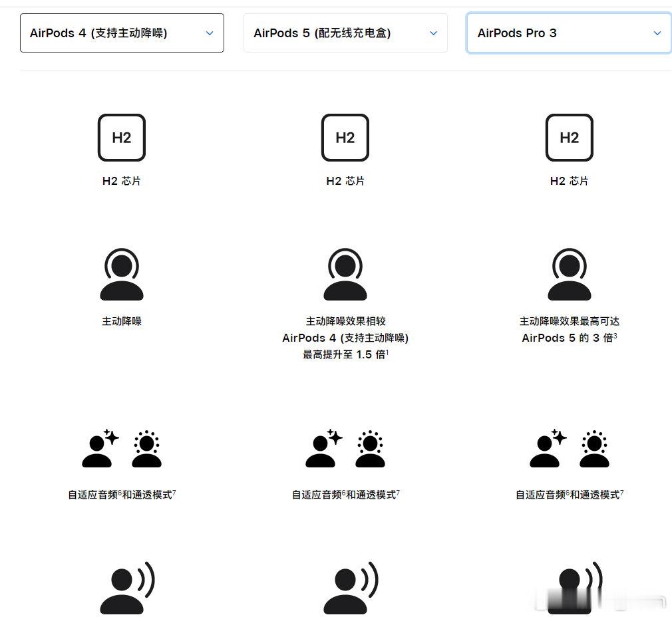Viewport: 672px width, 617px height.
Task: Click the noise cancellation icon in AirPods Pro 3 column
Action: click(569, 274)
